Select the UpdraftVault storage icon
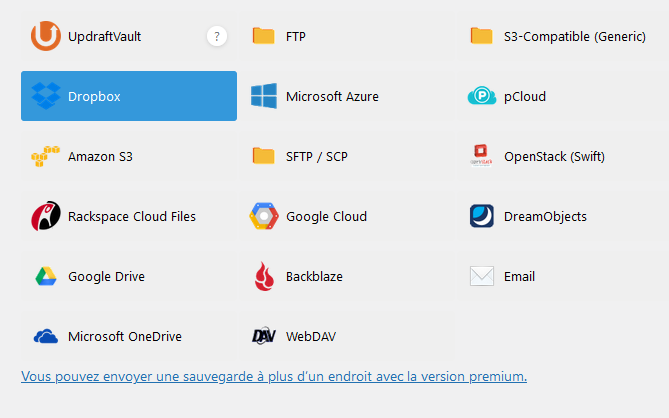 (46, 36)
